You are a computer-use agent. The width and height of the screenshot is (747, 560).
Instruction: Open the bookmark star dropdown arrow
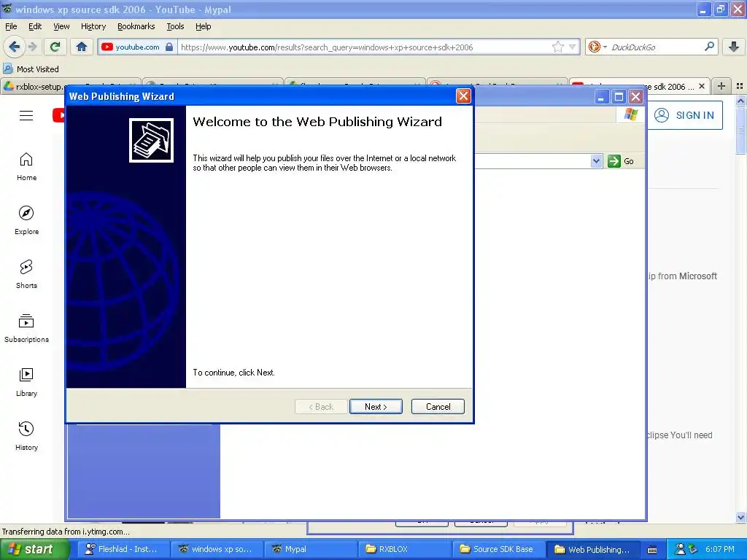(573, 47)
